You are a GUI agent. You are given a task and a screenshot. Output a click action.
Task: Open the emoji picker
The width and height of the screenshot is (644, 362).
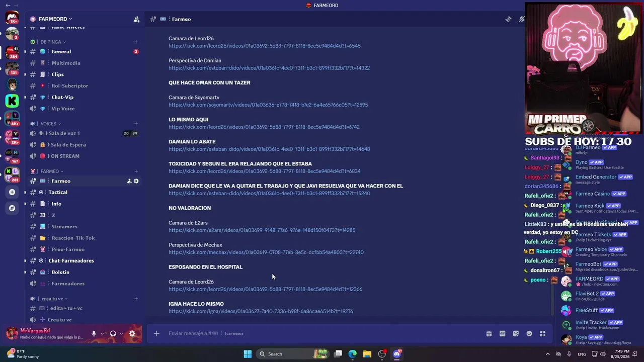[x=529, y=333]
